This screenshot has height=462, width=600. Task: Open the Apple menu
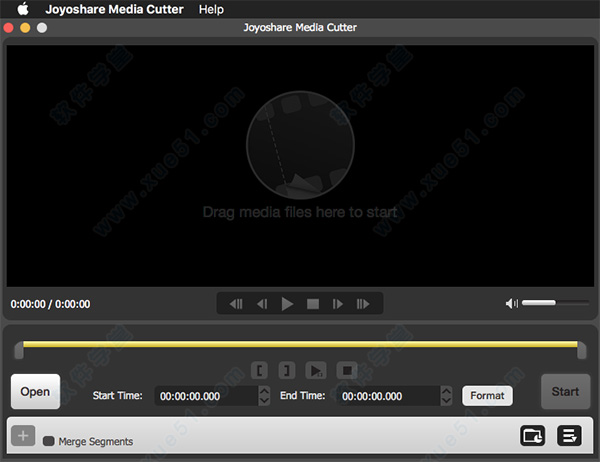pyautogui.click(x=23, y=9)
